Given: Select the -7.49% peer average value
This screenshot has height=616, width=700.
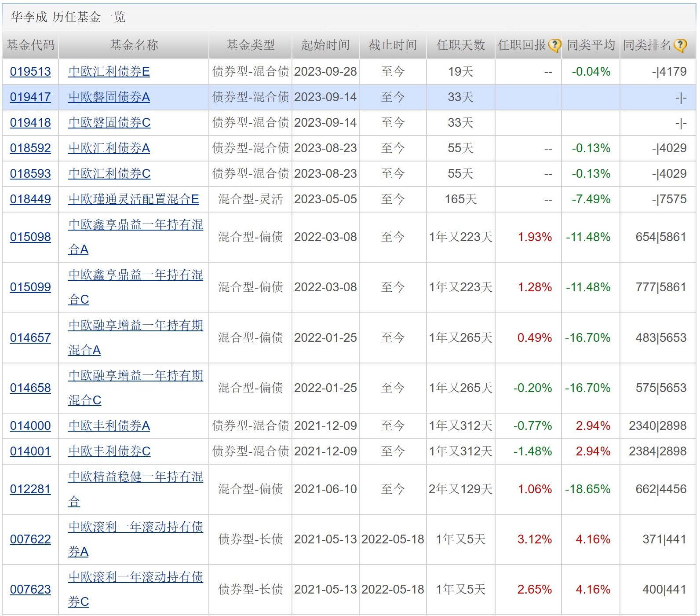Looking at the screenshot, I should point(591,199).
